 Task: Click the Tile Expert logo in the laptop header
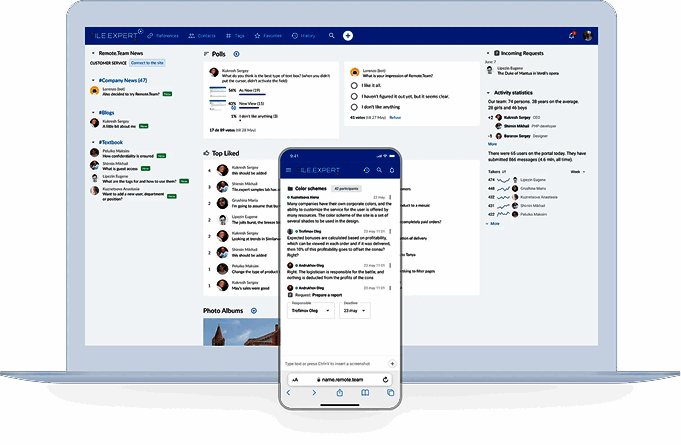point(116,36)
